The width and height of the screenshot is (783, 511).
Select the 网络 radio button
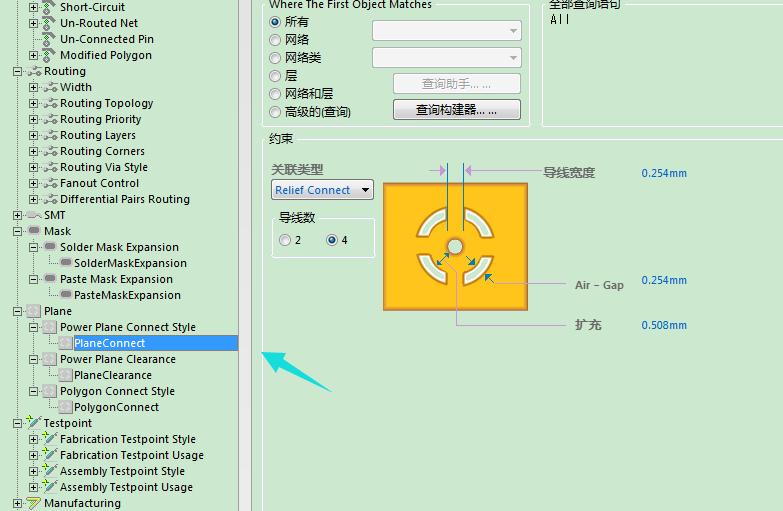tap(276, 40)
